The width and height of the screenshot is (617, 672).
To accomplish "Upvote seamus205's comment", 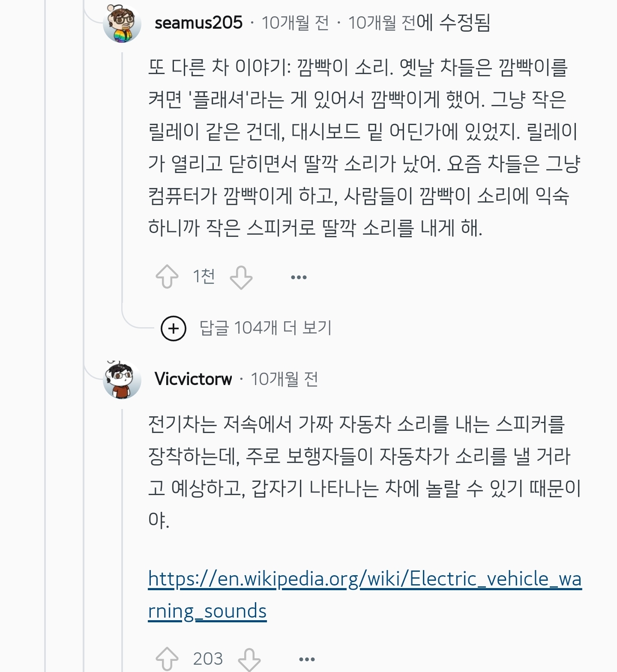I will [167, 277].
